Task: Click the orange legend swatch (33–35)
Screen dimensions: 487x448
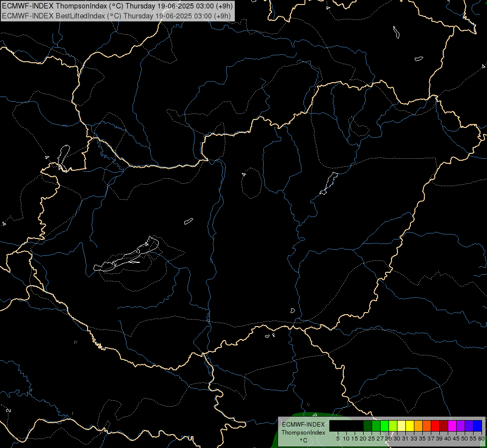Action: [418, 426]
